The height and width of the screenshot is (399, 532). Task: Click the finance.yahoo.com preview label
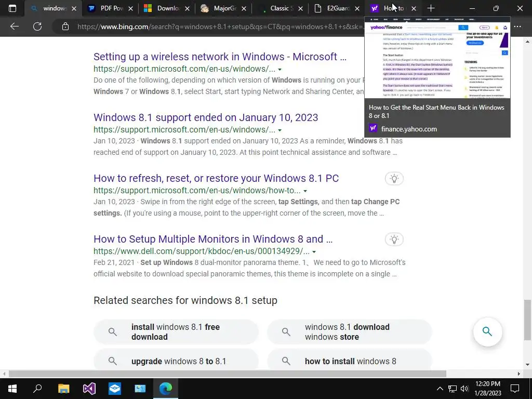(409, 129)
